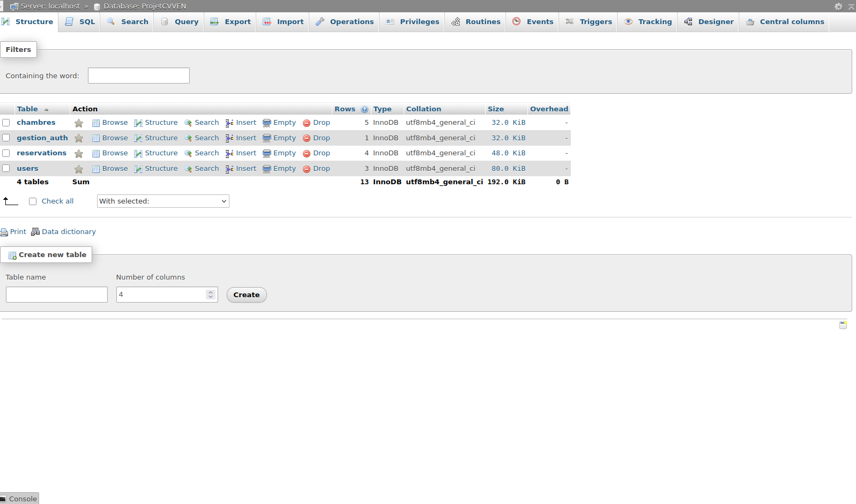Click Insert link text for gestion_auth
Screen dimensions: 856x504
(246, 138)
